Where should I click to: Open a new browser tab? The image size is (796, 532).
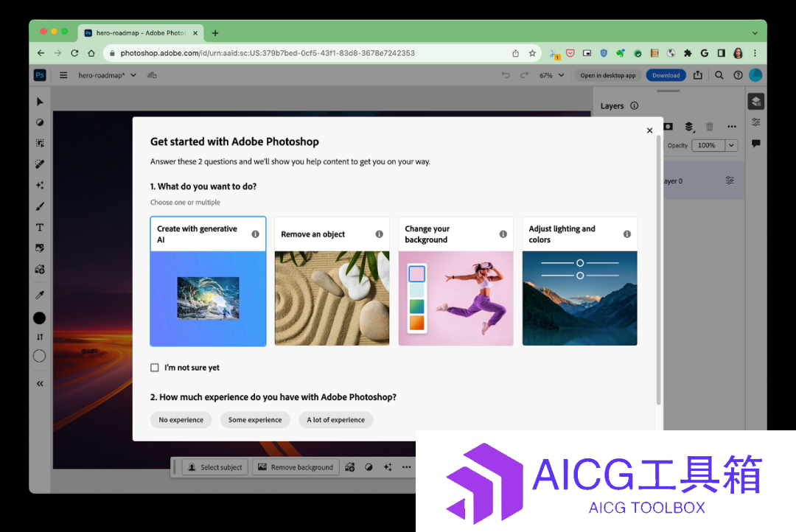(x=215, y=33)
